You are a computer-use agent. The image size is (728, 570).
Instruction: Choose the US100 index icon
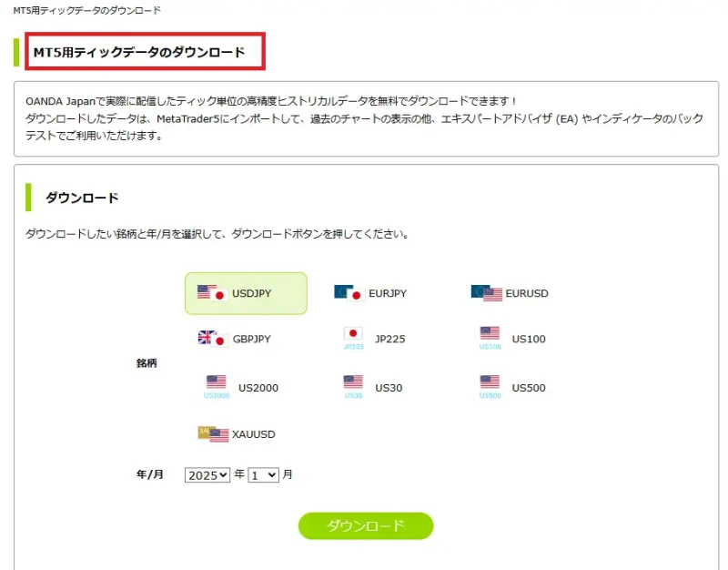(x=488, y=336)
